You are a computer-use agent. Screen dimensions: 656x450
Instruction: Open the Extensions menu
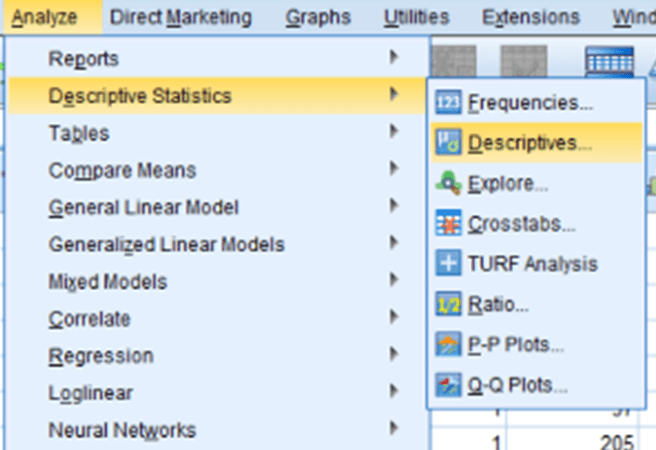click(530, 17)
